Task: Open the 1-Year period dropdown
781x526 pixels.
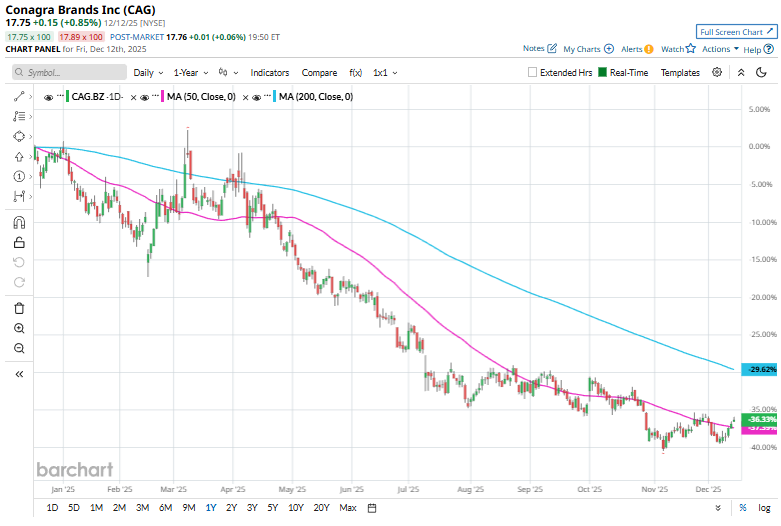Action: pos(191,73)
